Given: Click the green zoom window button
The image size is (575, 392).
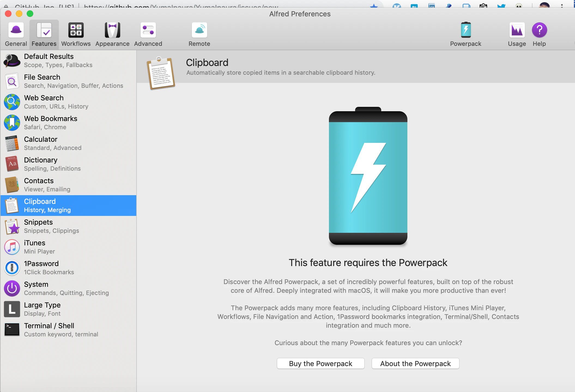Looking at the screenshot, I should point(30,14).
